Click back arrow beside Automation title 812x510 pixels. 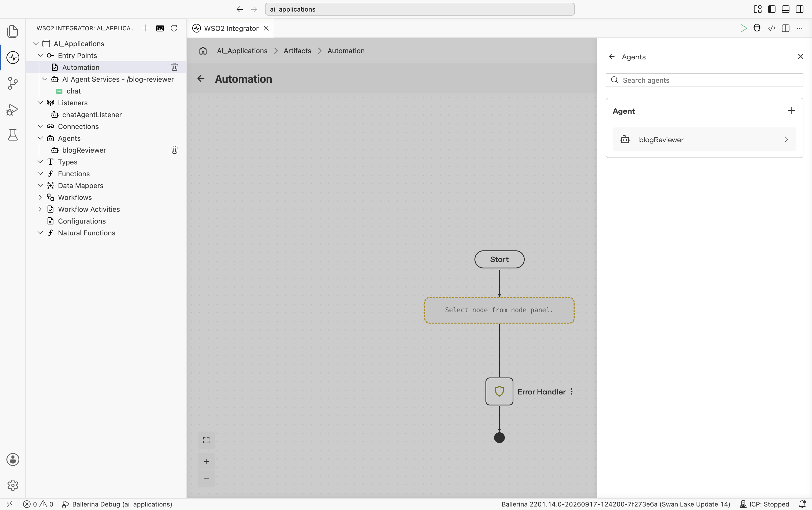[x=201, y=78]
